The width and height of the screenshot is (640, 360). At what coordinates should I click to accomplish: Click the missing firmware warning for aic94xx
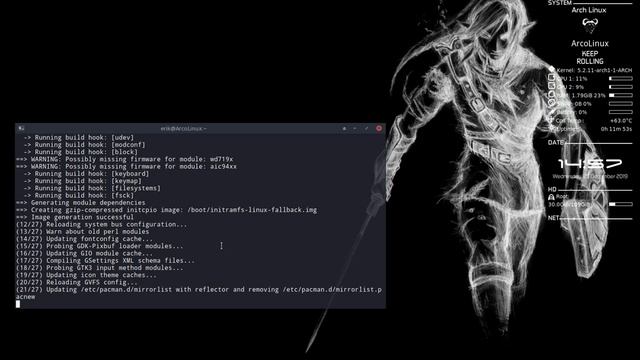(x=127, y=167)
